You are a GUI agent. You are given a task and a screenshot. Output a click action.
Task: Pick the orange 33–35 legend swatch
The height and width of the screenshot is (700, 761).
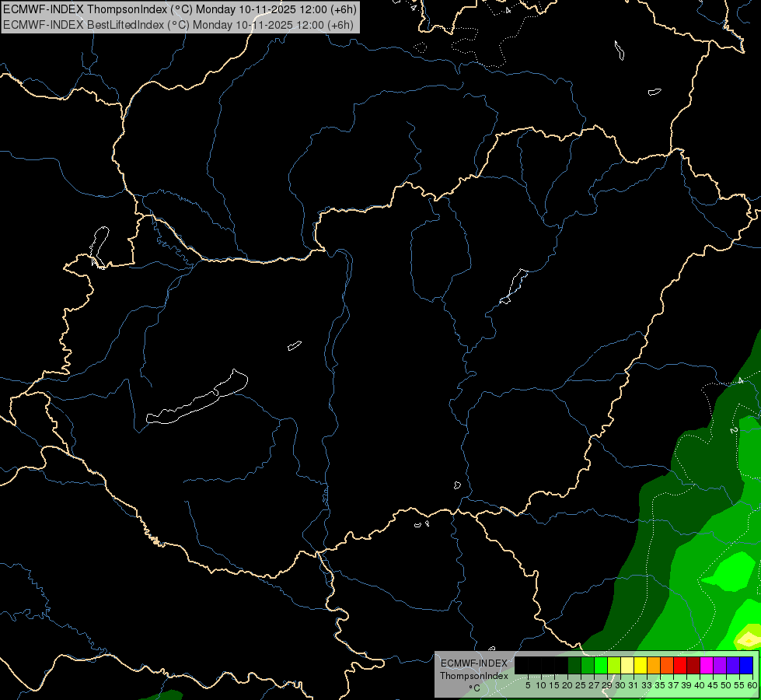point(654,665)
